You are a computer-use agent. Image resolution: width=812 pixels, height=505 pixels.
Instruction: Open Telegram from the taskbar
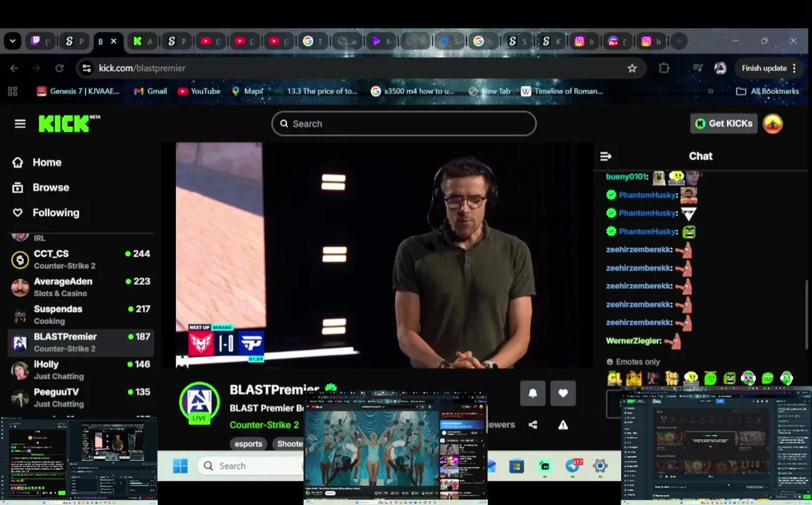(x=573, y=466)
